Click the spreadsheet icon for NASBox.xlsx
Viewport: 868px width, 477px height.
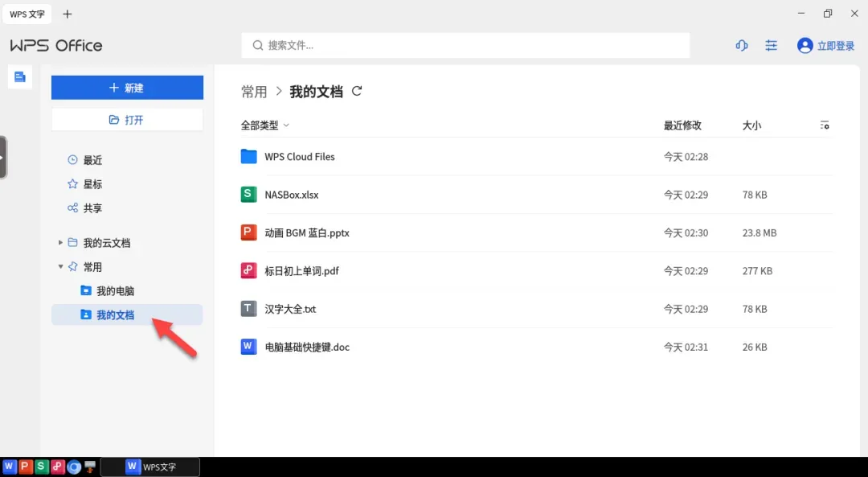pos(248,195)
